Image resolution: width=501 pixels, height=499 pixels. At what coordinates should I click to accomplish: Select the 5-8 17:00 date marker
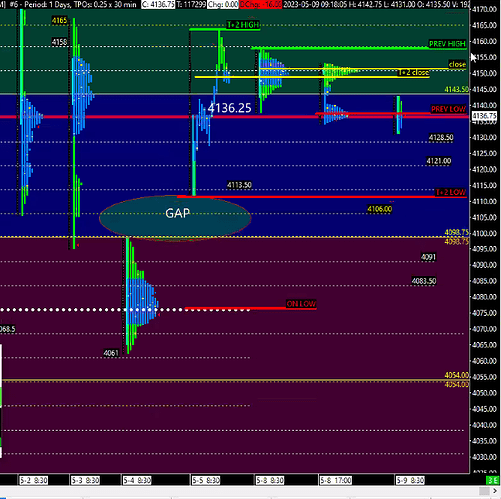point(335,480)
